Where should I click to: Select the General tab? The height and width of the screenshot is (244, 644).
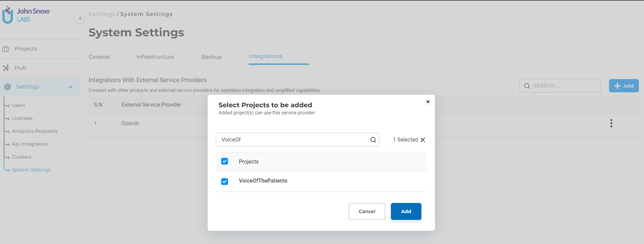[x=99, y=57]
